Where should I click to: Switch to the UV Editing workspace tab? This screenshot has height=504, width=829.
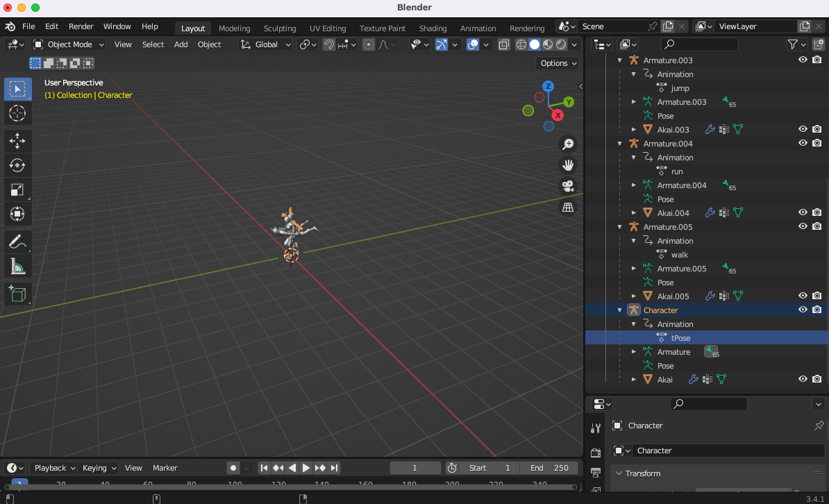point(328,28)
